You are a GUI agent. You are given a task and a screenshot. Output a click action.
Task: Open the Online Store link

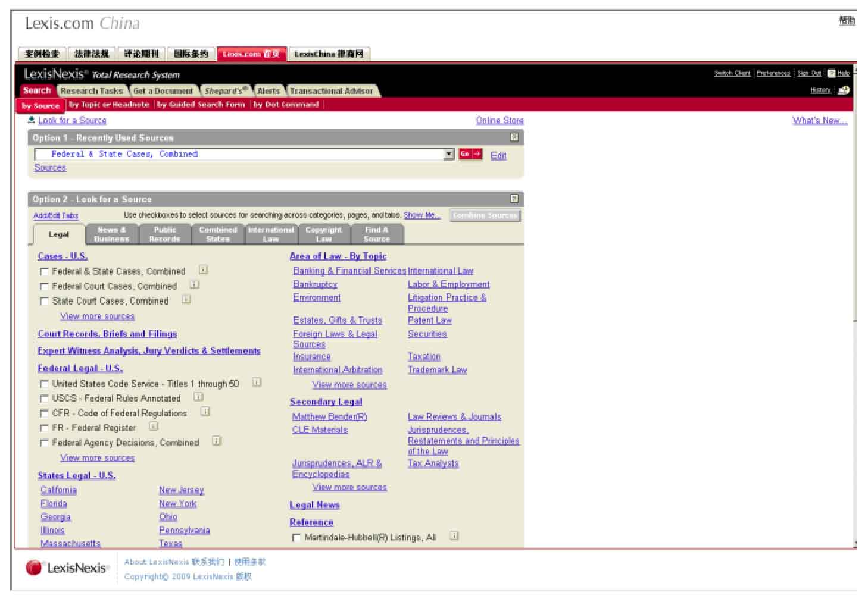(500, 120)
